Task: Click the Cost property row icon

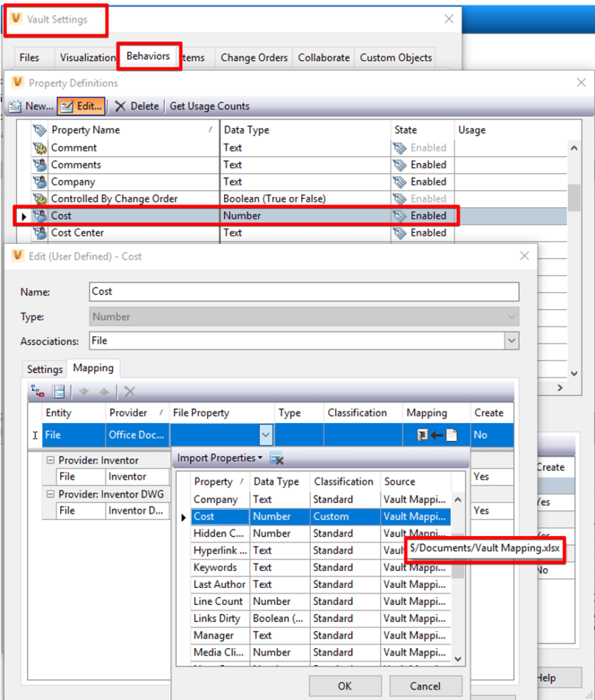Action: (40, 215)
